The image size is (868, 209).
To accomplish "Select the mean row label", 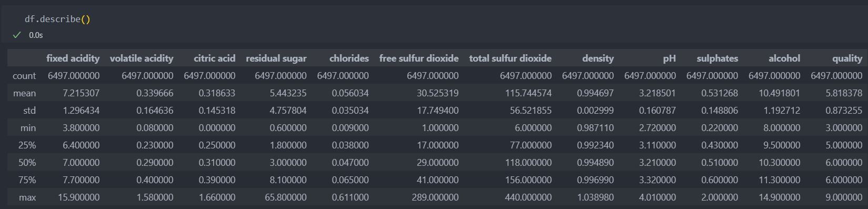I will [x=25, y=93].
